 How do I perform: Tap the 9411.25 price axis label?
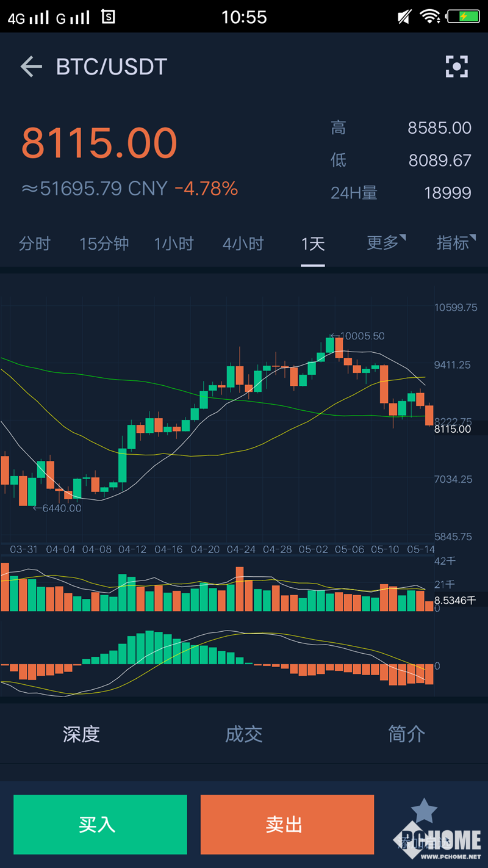pyautogui.click(x=453, y=365)
